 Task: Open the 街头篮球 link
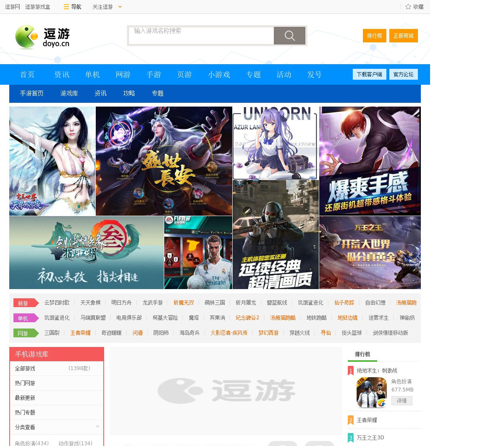352,333
